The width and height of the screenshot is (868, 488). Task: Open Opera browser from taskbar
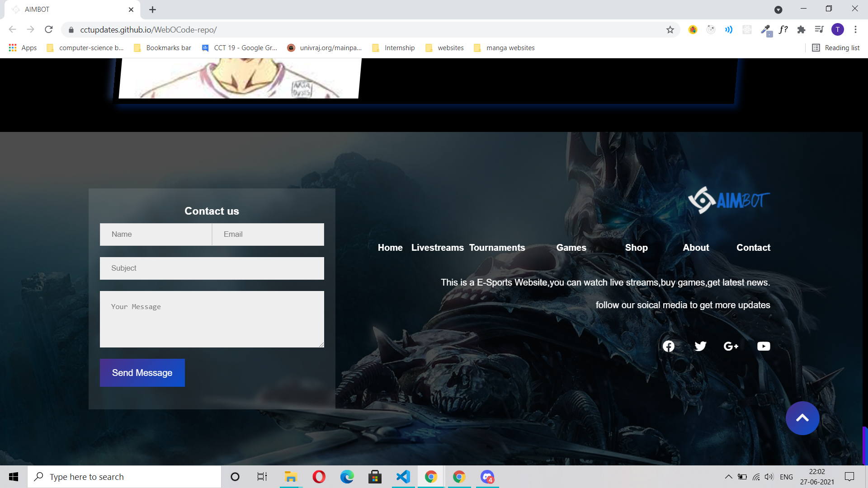click(319, 477)
